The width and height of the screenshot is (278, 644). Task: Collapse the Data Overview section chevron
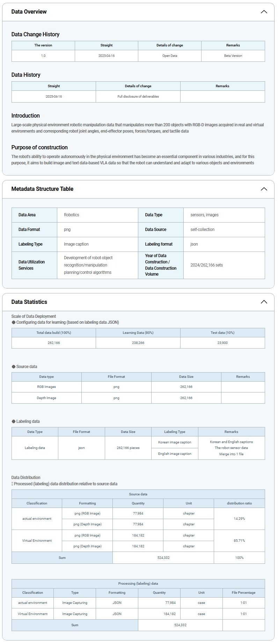point(264,12)
